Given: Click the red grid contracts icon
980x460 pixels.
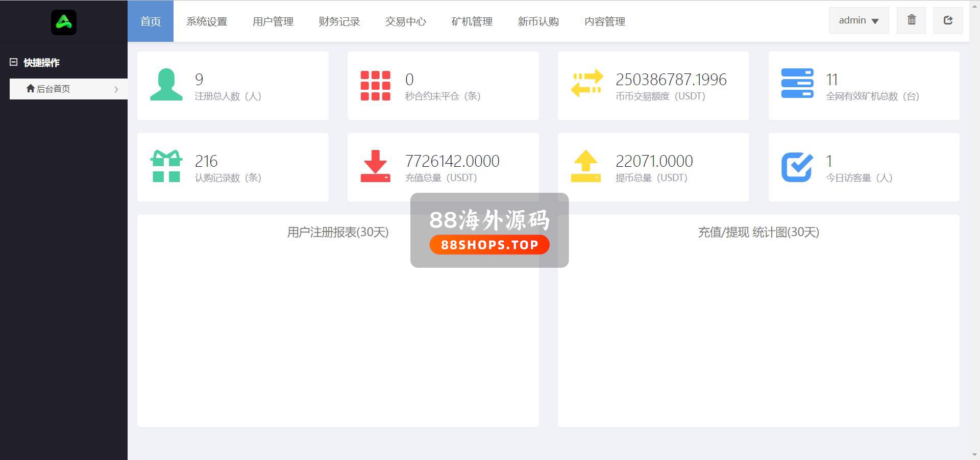Looking at the screenshot, I should coord(375,86).
